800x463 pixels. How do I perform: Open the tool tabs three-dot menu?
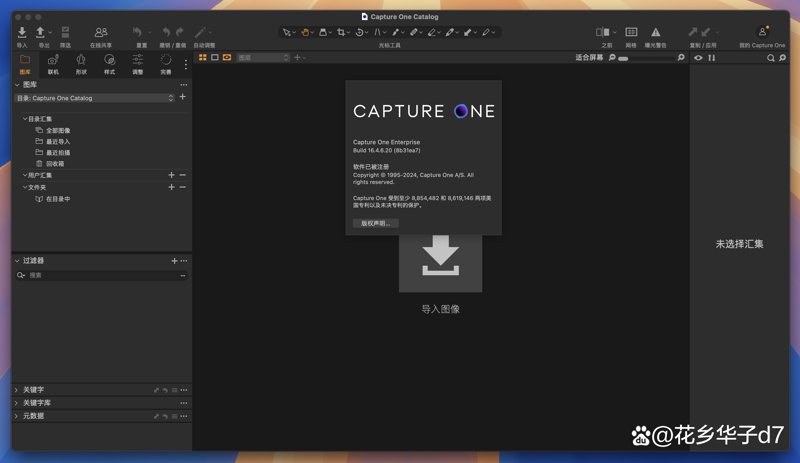186,65
